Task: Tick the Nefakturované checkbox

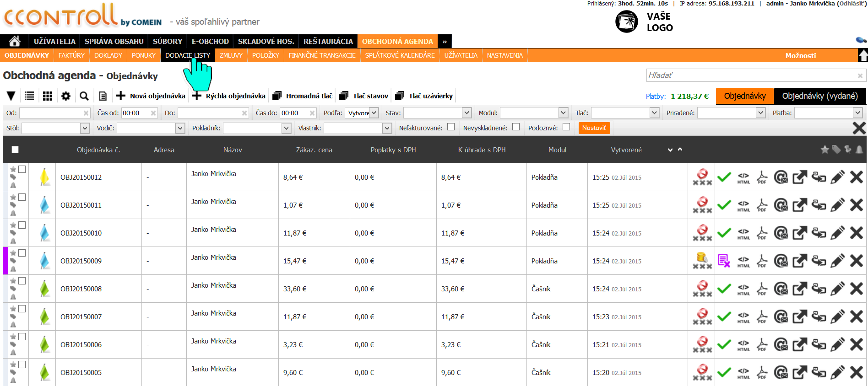Action: [451, 127]
